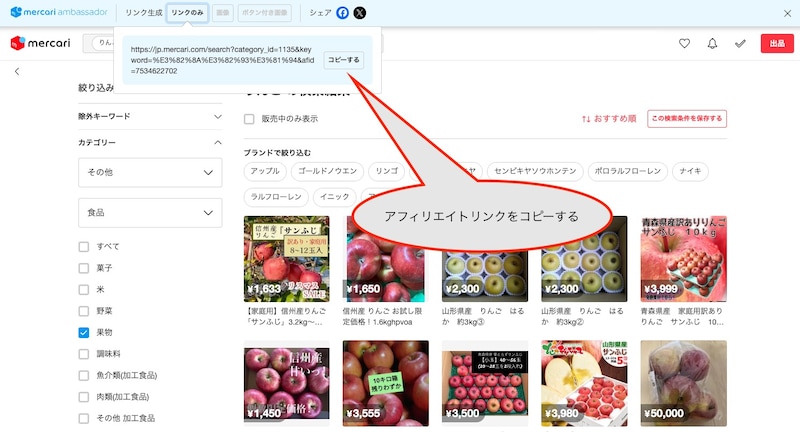Check the すべて checkbox
The image size is (800, 432).
point(84,247)
